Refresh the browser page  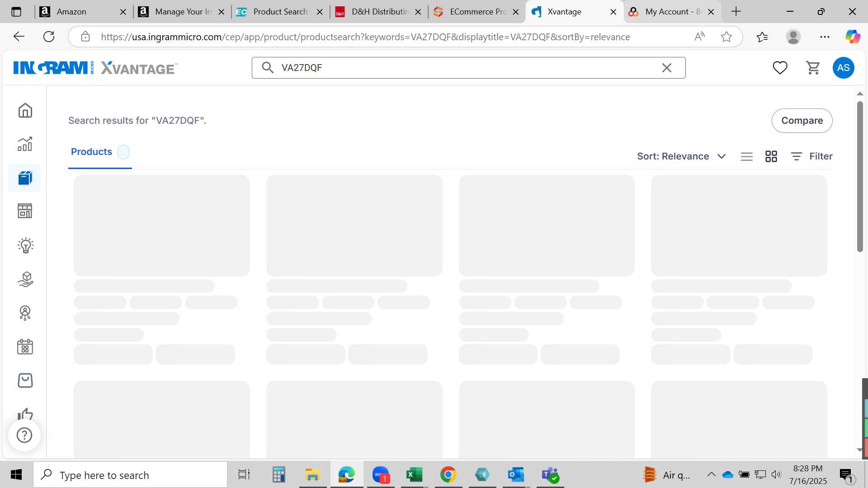(x=49, y=37)
